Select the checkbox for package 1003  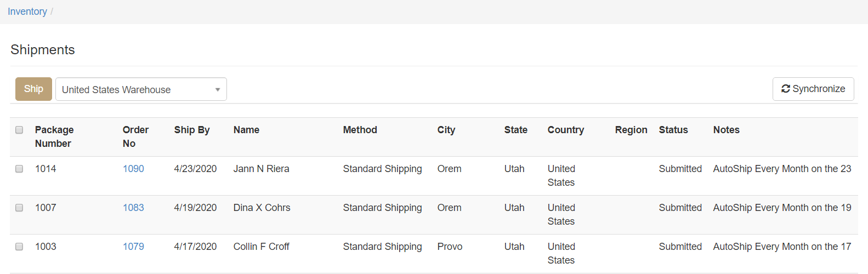19,247
